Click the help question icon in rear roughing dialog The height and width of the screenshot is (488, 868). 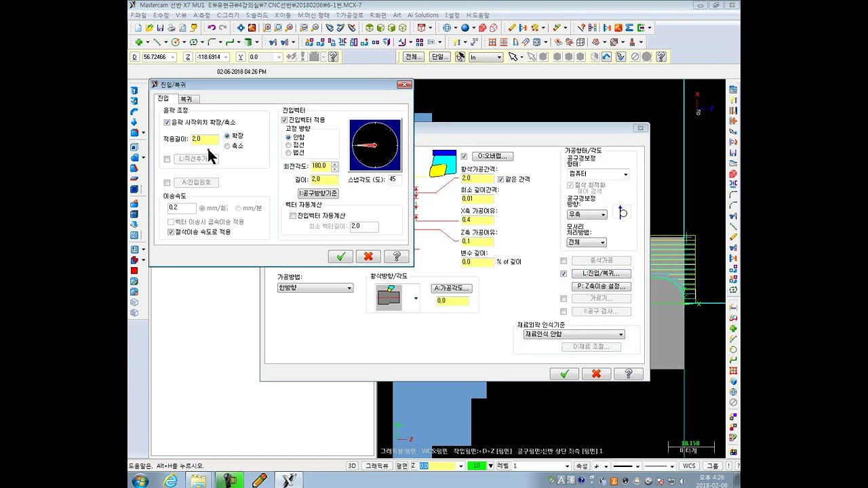point(629,373)
